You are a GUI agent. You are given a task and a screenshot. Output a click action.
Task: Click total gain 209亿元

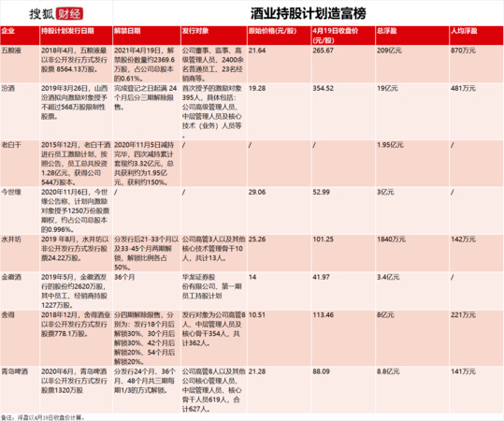pyautogui.click(x=389, y=51)
